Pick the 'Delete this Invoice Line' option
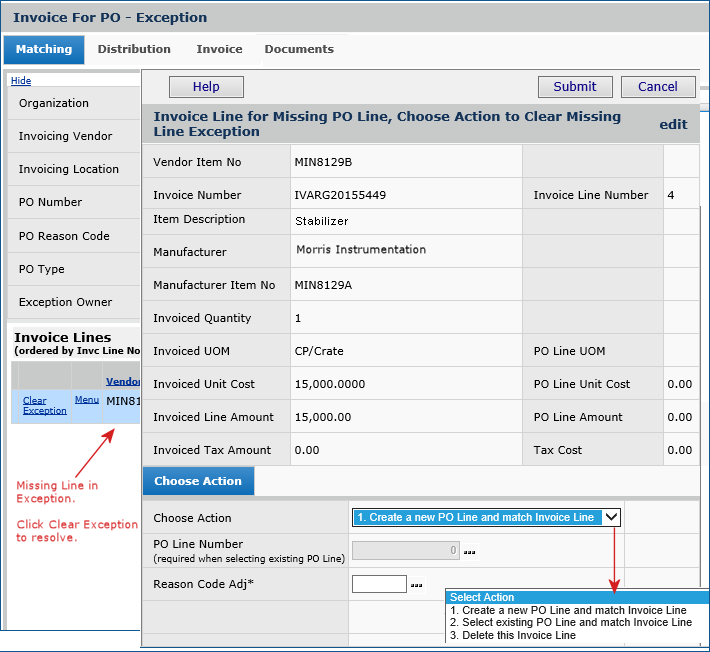710x652 pixels. [x=512, y=635]
